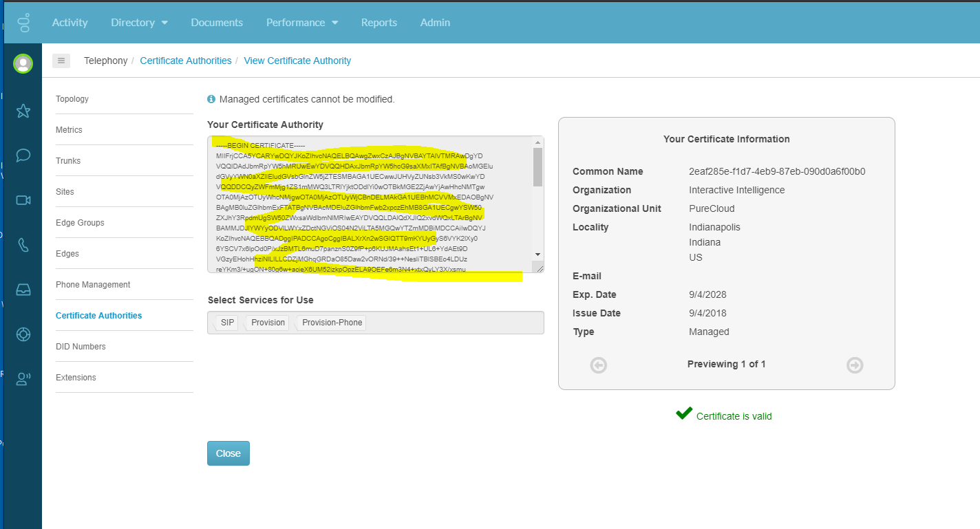Click the Interactive Intelligence organization value
This screenshot has height=529, width=980.
pyautogui.click(x=737, y=190)
